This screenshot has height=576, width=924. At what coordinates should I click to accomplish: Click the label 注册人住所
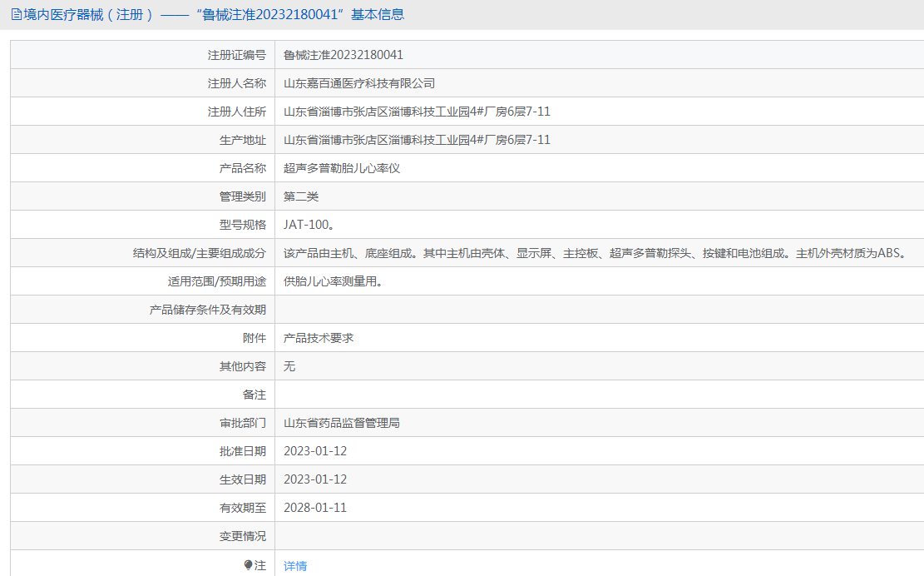(x=237, y=112)
